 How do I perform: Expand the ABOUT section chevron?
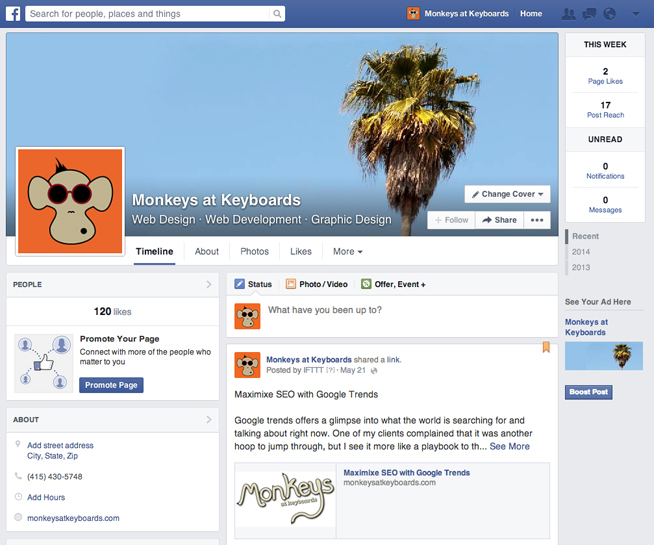[209, 419]
